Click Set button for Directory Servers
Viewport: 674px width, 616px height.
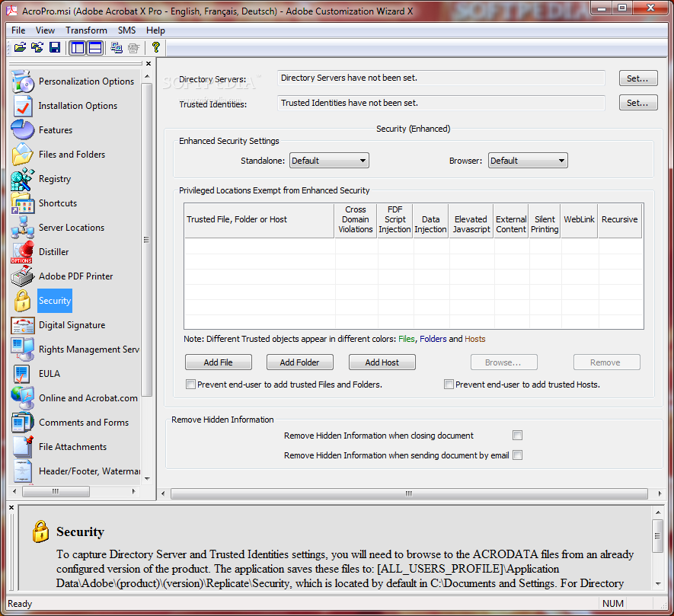click(638, 78)
